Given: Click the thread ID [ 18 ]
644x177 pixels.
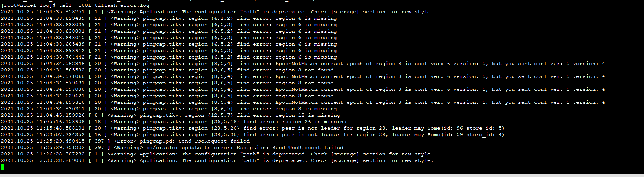Looking at the screenshot, I should pos(98,122).
